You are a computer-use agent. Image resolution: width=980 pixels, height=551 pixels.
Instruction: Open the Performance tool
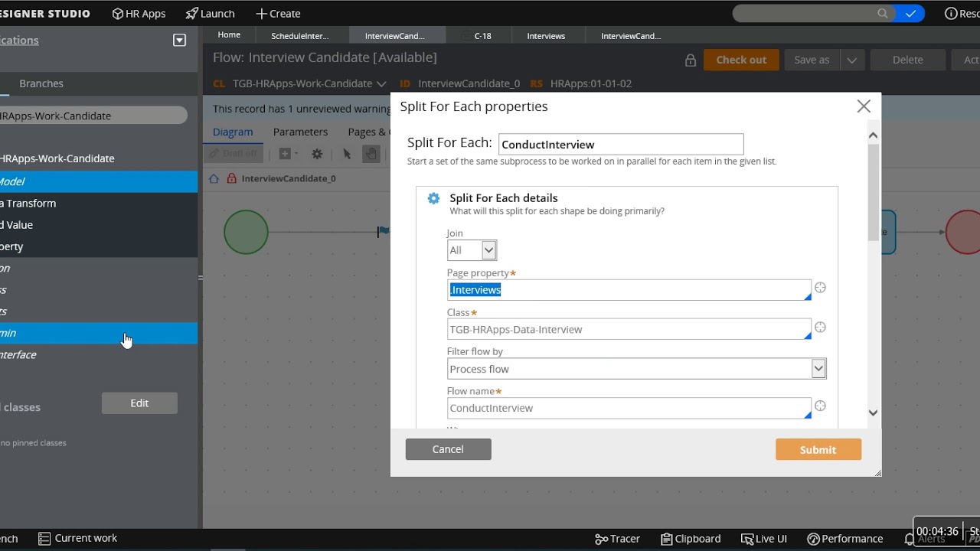(845, 539)
